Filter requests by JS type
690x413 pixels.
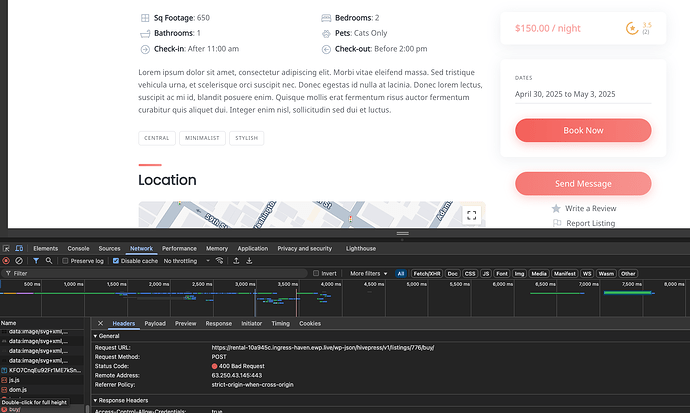(486, 274)
